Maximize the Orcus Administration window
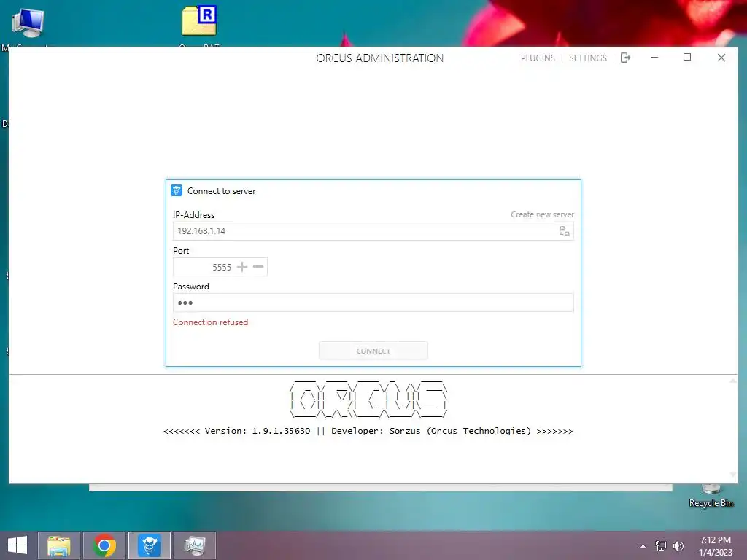Image resolution: width=747 pixels, height=560 pixels. click(687, 58)
